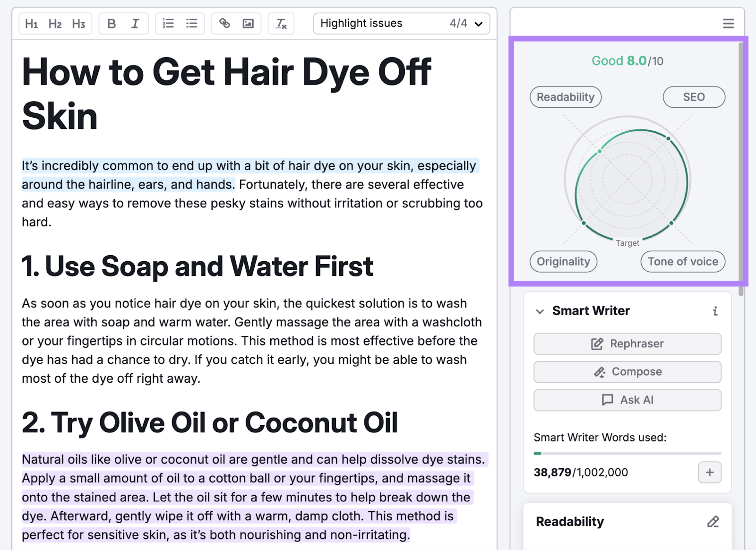Apply a bulleted list
The width and height of the screenshot is (756, 550).
191,23
